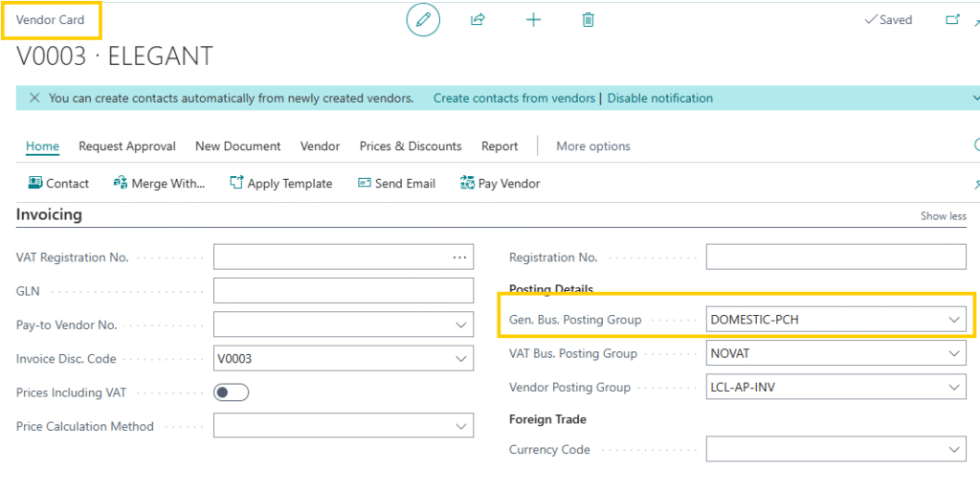The image size is (980, 492).
Task: Dismiss the notification with X icon
Action: point(34,99)
